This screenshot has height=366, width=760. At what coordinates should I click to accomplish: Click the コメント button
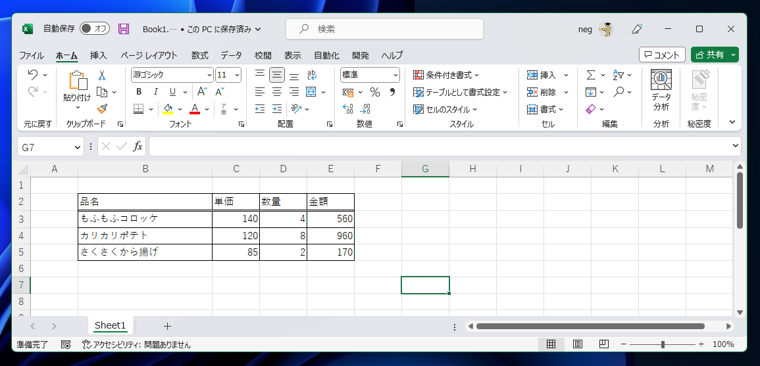tap(662, 55)
